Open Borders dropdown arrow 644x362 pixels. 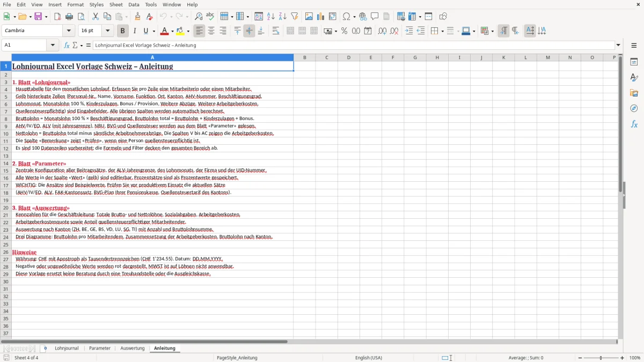pyautogui.click(x=442, y=31)
